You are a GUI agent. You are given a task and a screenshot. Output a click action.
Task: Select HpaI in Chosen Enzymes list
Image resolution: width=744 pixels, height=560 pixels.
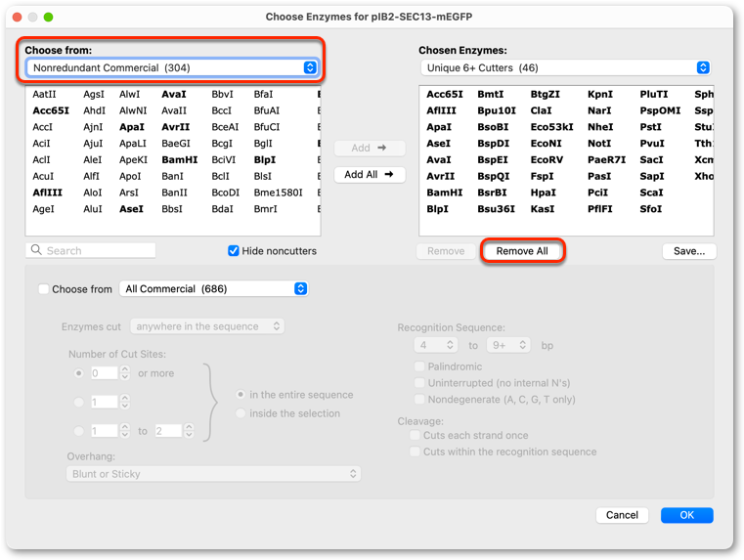point(543,193)
